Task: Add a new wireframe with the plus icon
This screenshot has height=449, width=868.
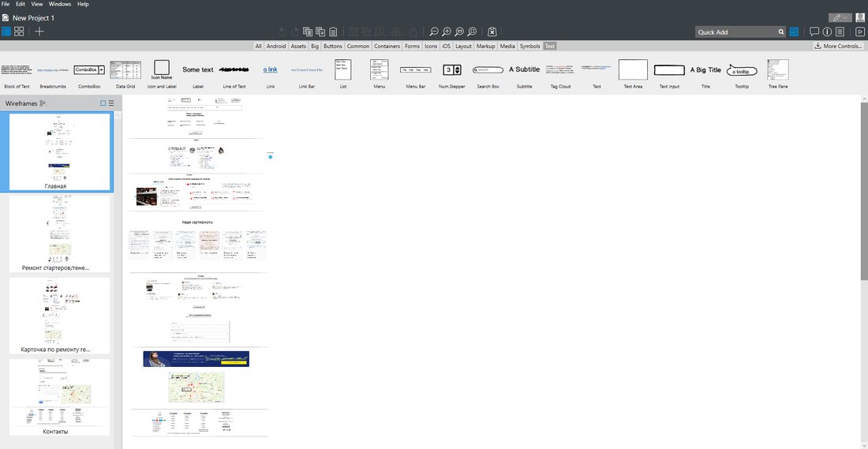Action: tap(39, 31)
